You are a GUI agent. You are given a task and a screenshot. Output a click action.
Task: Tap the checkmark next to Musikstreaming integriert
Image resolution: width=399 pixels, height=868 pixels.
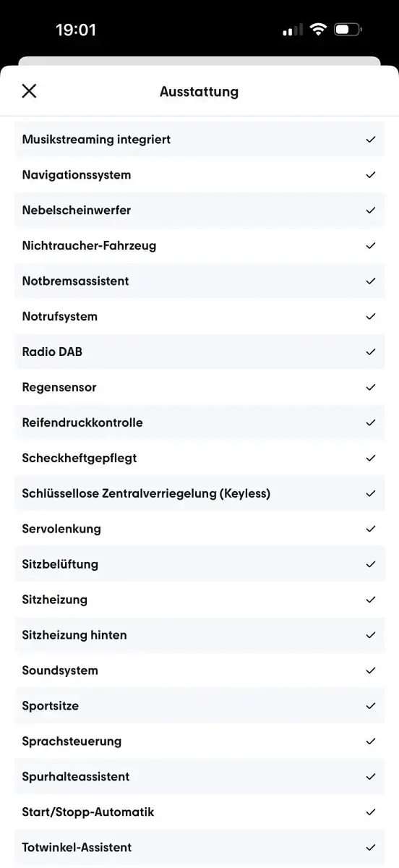(371, 140)
